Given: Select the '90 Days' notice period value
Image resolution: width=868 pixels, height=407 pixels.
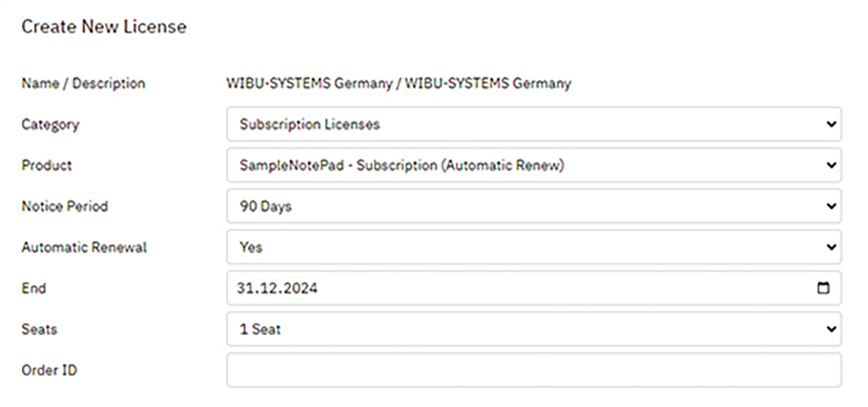Looking at the screenshot, I should point(265,207).
